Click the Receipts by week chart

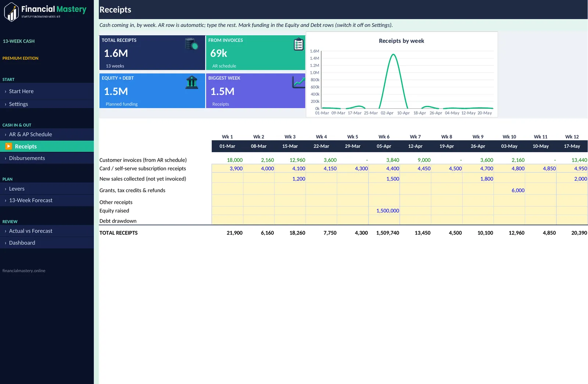[402, 75]
